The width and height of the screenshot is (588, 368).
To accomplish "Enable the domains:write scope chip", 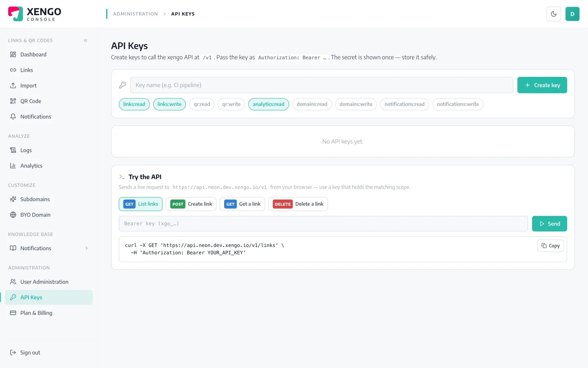I will coord(356,104).
